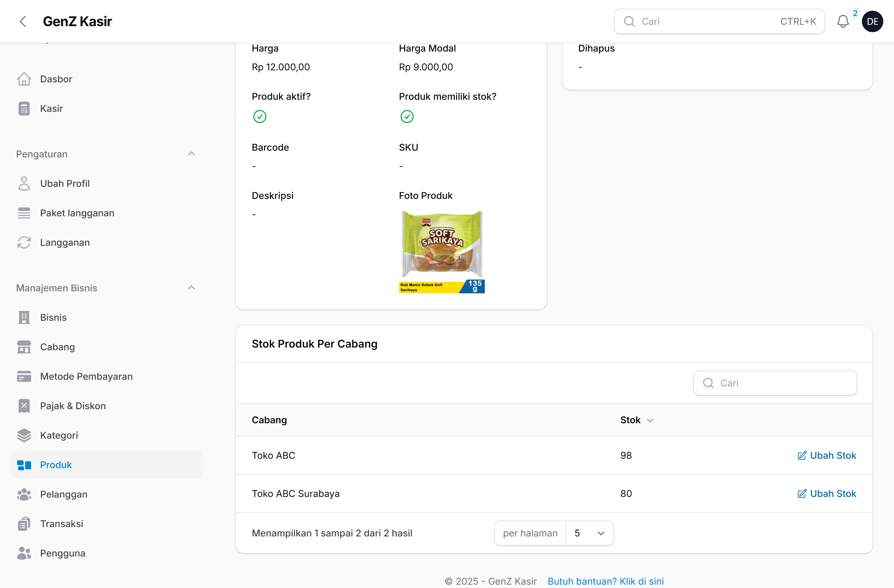Collapse the Pengaturan section
The image size is (894, 588).
click(x=191, y=154)
